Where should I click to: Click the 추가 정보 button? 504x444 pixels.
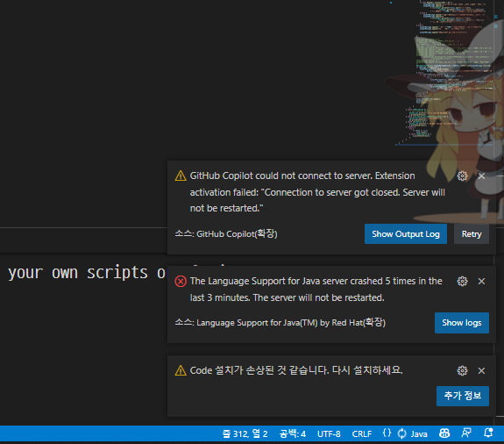[463, 396]
